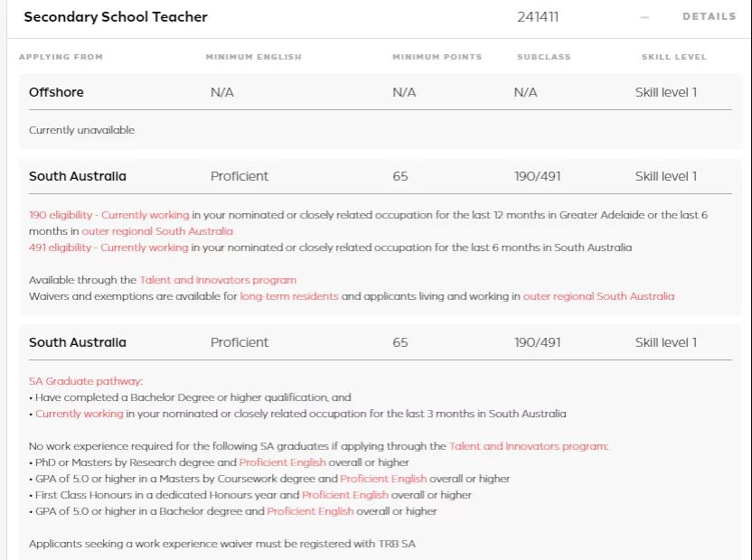Click the 241411 occupation code

538,17
